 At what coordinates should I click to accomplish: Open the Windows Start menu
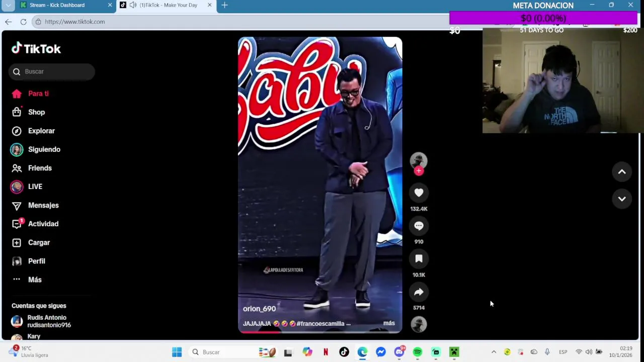[177, 352]
